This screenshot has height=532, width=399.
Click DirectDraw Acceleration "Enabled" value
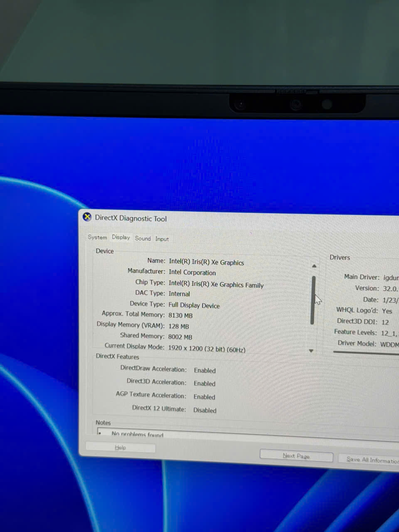click(204, 371)
